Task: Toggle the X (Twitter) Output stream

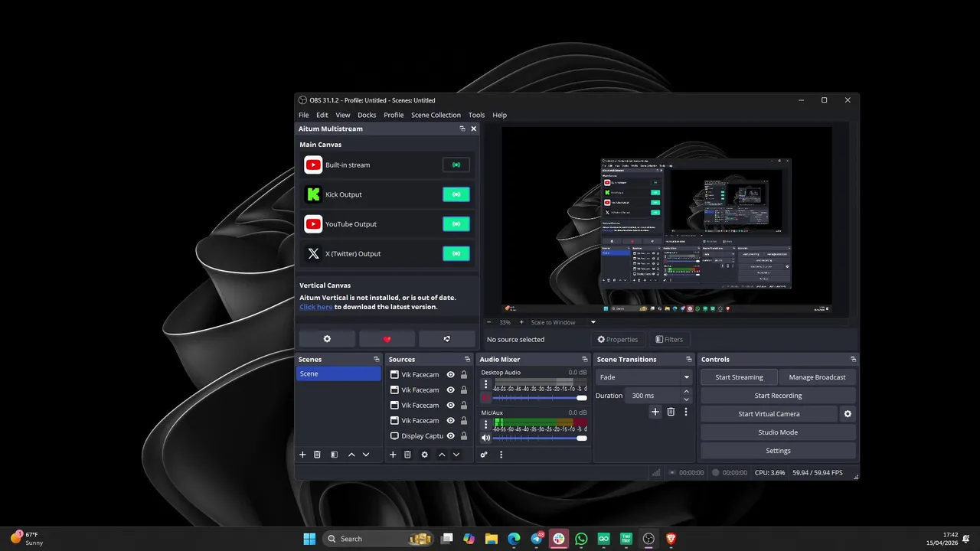Action: tap(456, 254)
